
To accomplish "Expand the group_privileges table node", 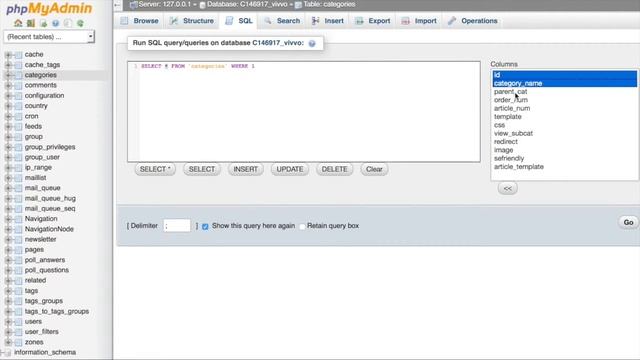I will click(x=8, y=147).
